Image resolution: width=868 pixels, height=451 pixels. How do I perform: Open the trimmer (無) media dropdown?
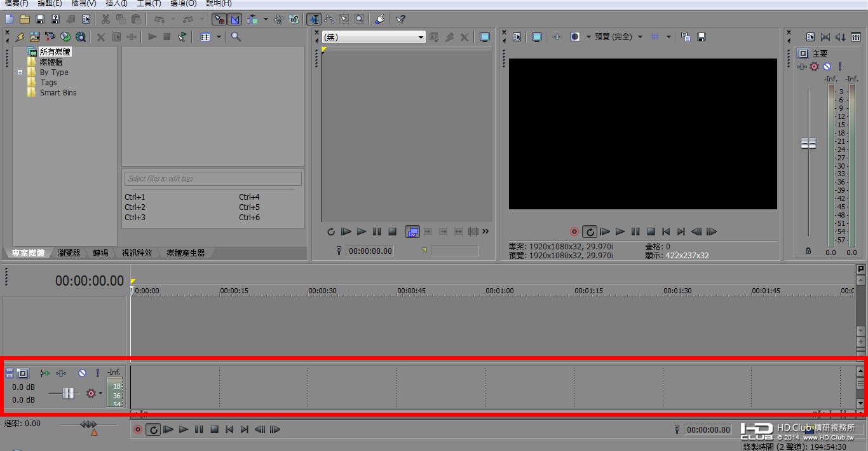374,38
